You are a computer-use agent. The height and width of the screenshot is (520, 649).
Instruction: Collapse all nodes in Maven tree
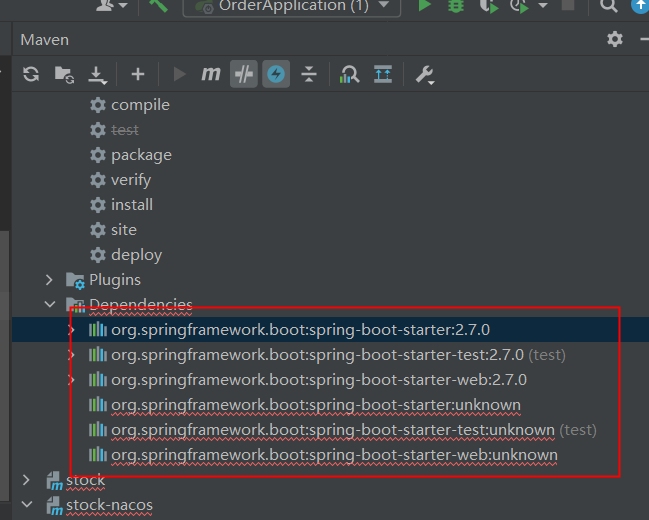pyautogui.click(x=309, y=75)
